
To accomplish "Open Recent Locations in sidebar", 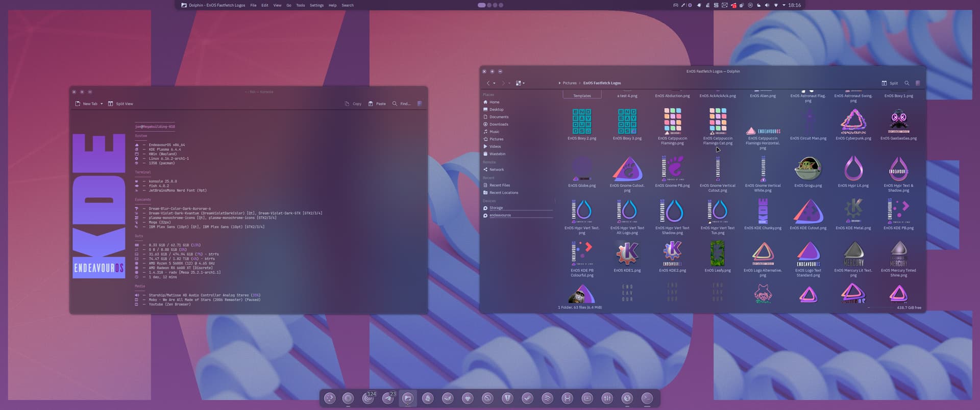I will tap(518, 193).
